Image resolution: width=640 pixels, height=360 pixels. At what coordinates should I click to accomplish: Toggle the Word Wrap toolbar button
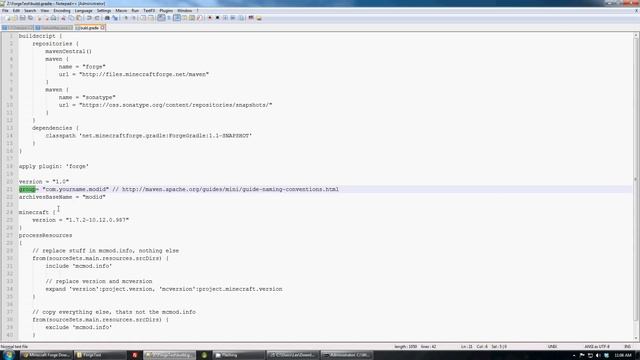click(x=161, y=18)
